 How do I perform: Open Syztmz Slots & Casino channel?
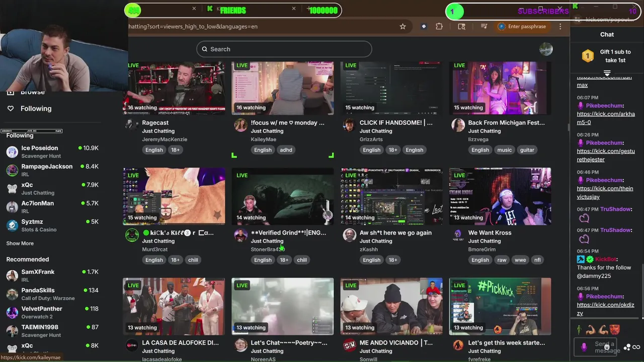pyautogui.click(x=52, y=225)
